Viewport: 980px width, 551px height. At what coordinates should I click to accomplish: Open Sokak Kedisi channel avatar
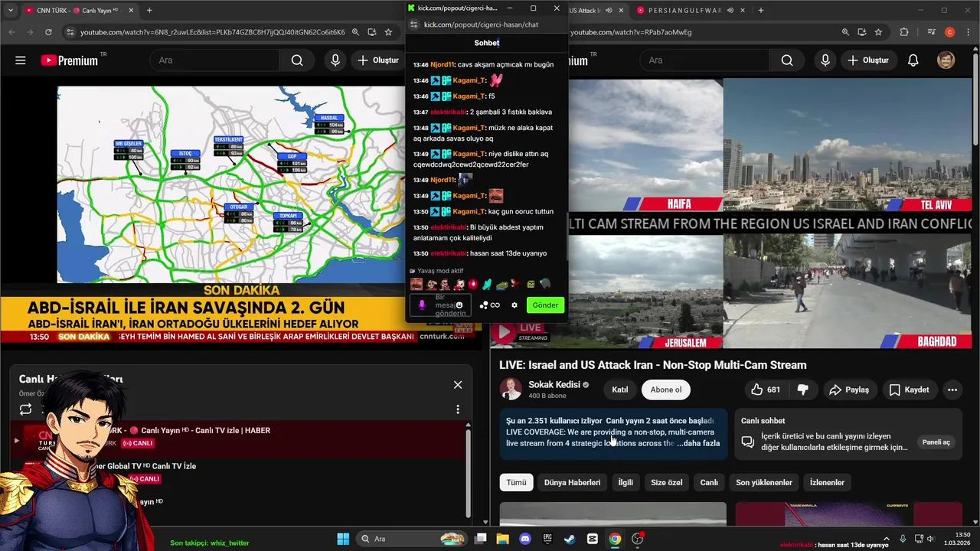(x=511, y=390)
